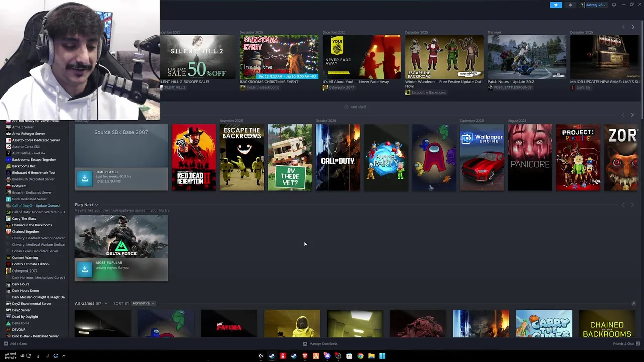Expand the Play Next shelf dropdown
This screenshot has height=362, width=644.
click(x=96, y=205)
